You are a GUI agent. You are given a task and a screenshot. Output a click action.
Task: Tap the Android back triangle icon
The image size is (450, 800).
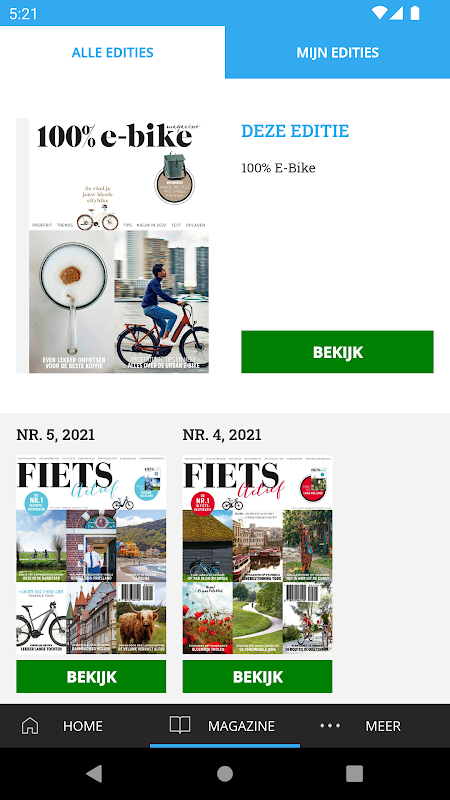tap(94, 773)
